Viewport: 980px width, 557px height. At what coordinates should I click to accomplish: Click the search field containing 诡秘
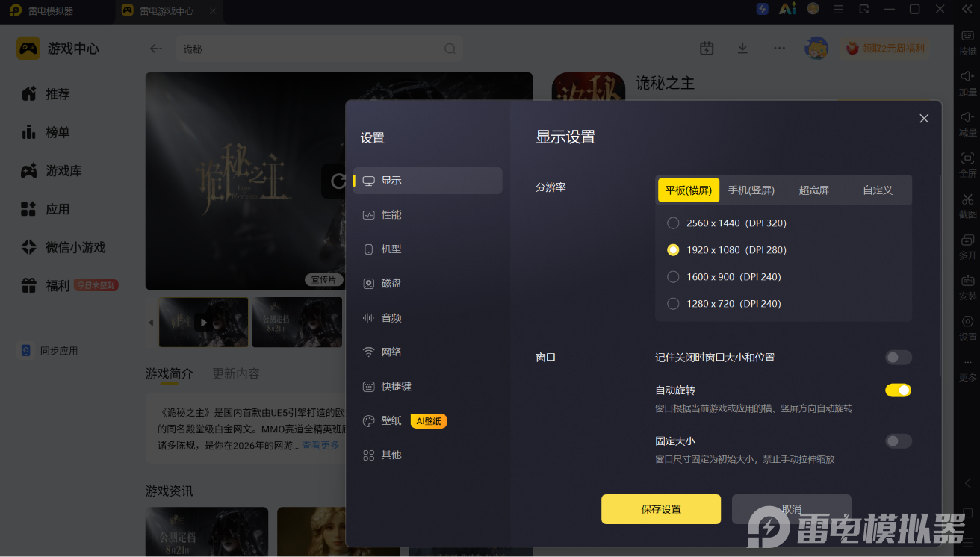319,49
